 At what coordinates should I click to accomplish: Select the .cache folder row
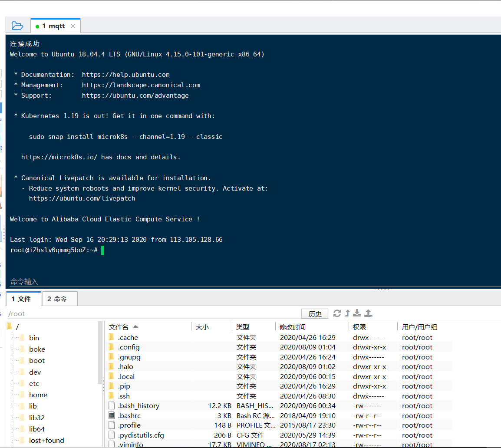click(279, 337)
